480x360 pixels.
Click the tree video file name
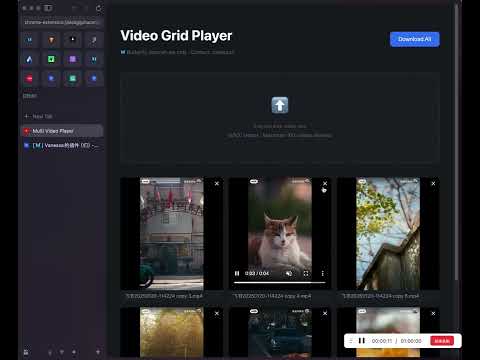click(380, 296)
